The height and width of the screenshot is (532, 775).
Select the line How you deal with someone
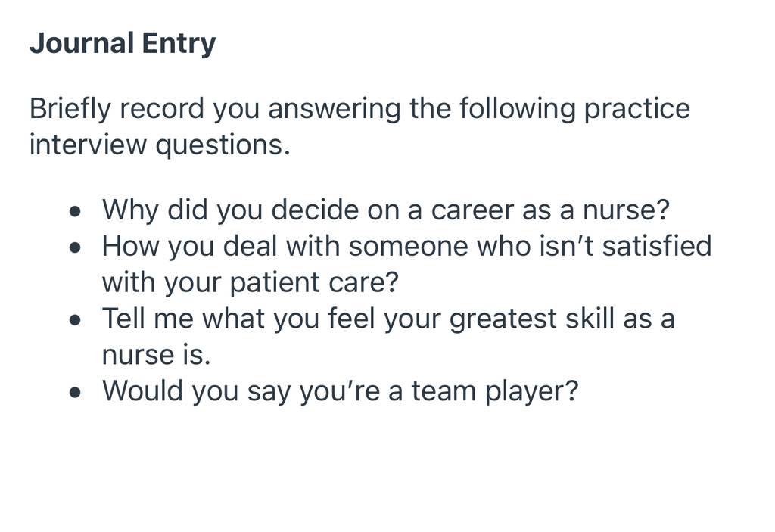coord(406,246)
